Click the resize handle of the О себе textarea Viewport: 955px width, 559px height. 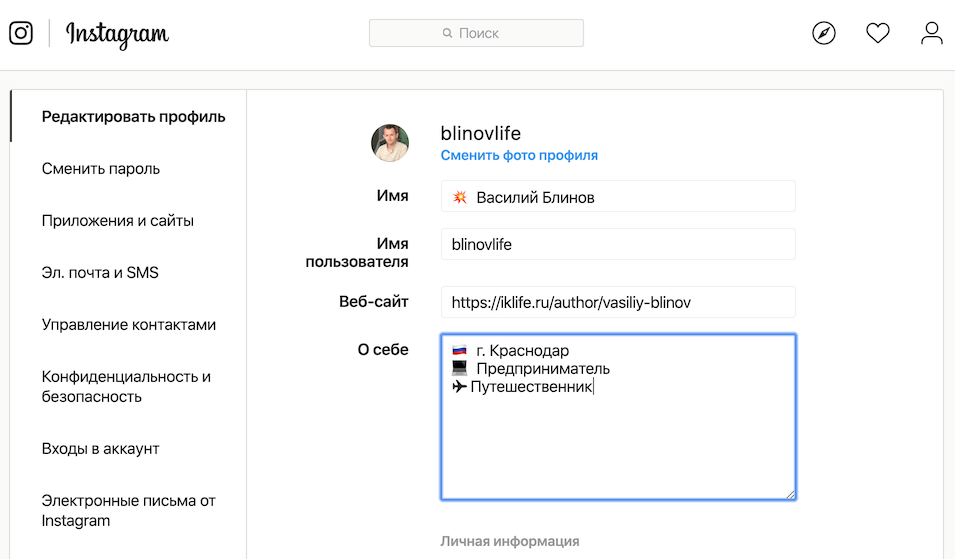(x=790, y=494)
